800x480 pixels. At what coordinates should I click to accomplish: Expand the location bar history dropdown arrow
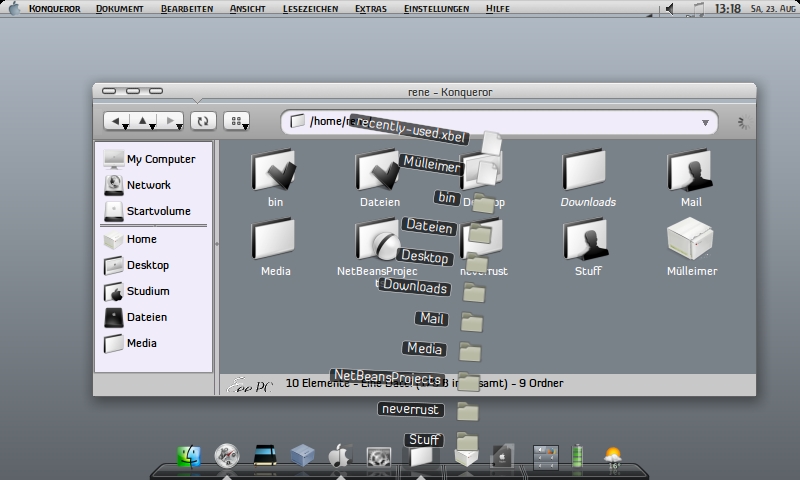[x=705, y=122]
